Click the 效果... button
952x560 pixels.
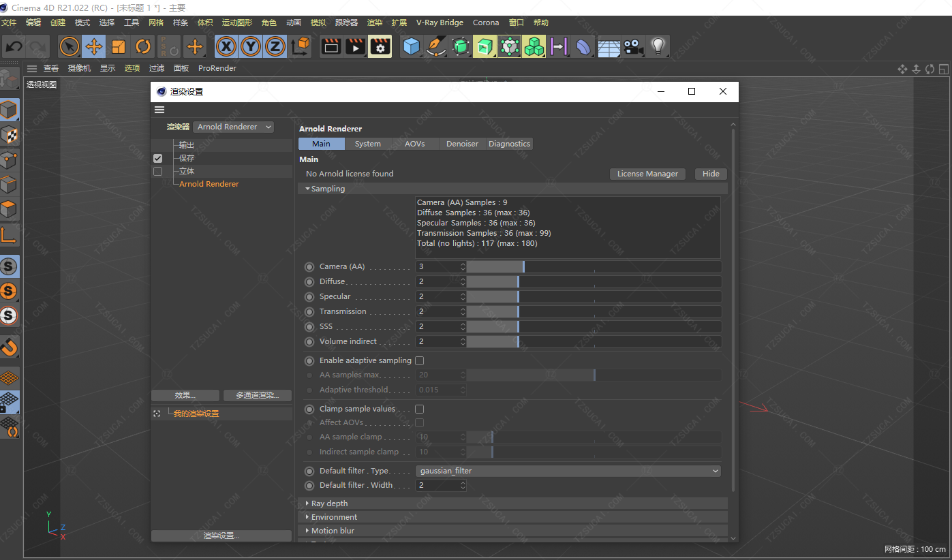click(x=185, y=395)
